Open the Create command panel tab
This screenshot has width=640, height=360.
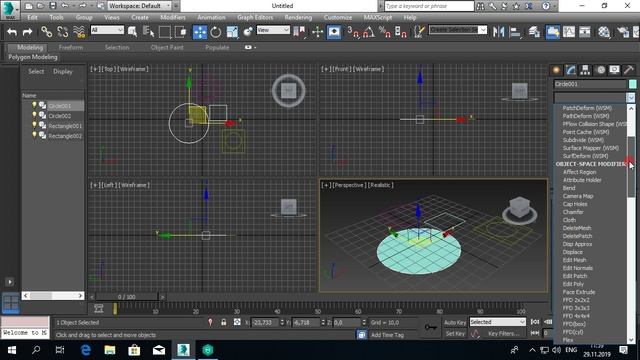[x=556, y=70]
